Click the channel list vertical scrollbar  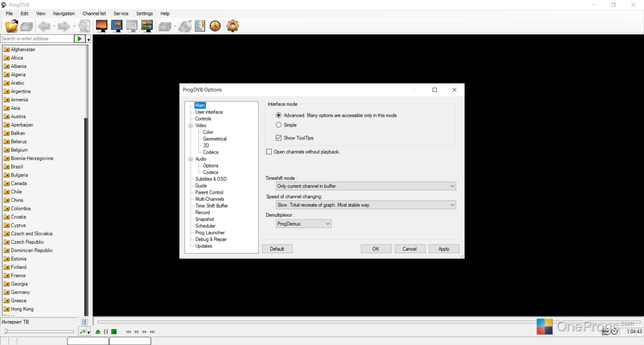click(x=86, y=181)
